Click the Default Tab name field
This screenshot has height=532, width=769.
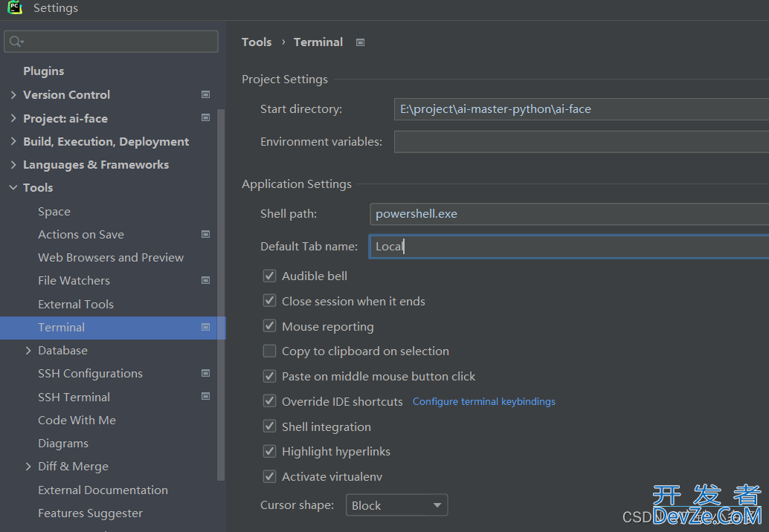[x=570, y=247]
